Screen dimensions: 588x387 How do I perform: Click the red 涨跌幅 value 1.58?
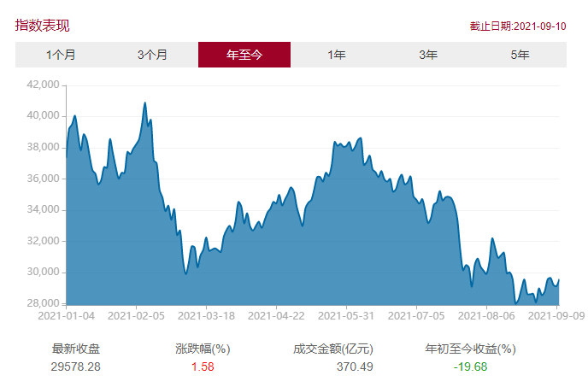[203, 366]
